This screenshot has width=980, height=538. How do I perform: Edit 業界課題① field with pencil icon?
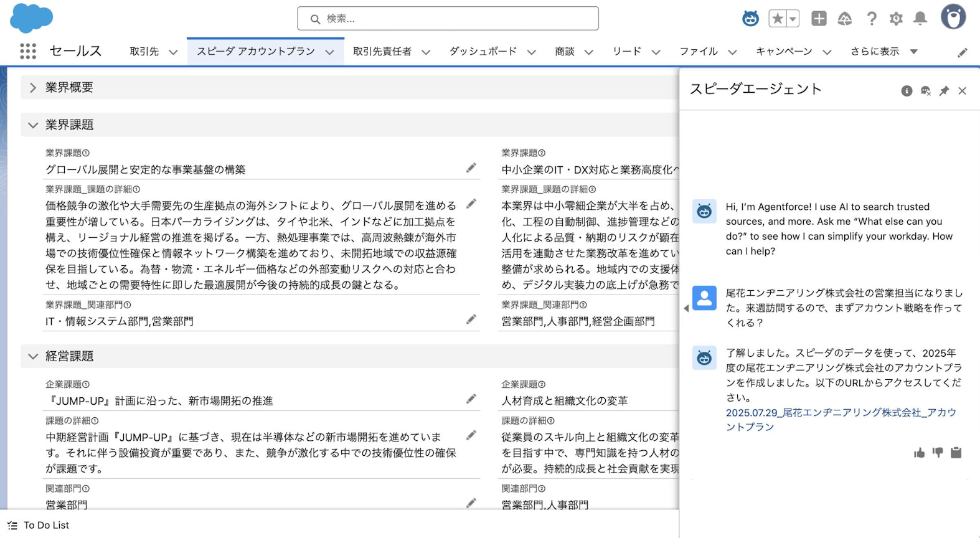(x=471, y=168)
